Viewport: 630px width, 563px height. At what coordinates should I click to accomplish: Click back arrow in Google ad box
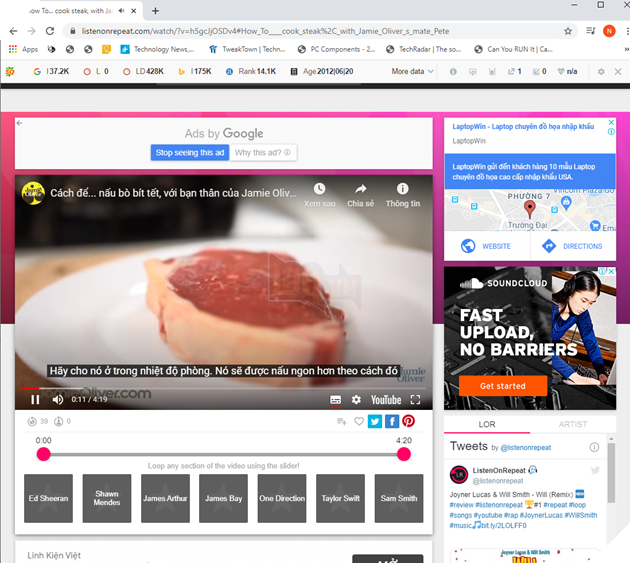19,123
